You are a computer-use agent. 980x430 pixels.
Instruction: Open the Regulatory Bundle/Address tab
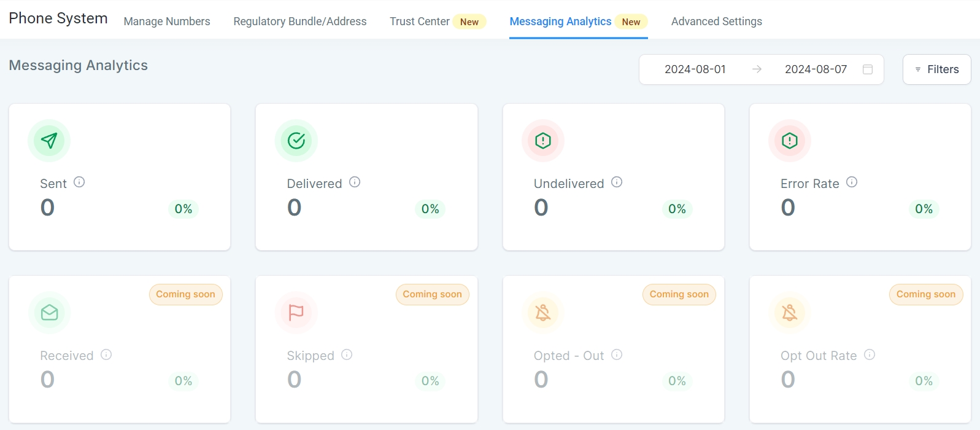tap(300, 21)
